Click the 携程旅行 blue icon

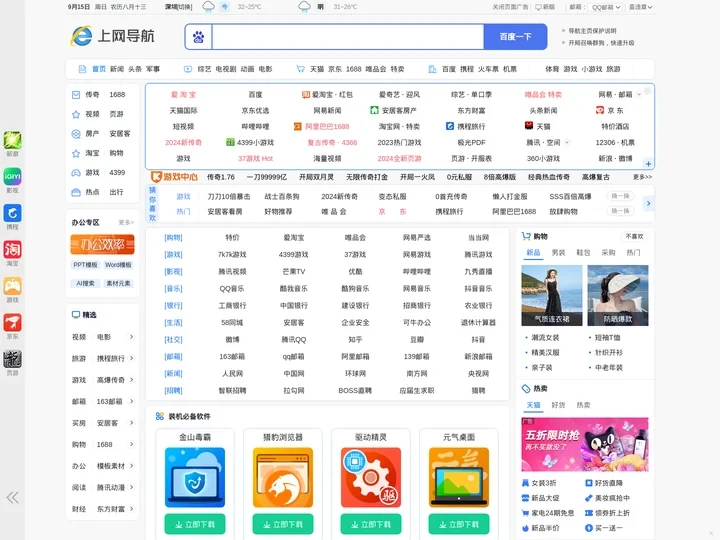click(450, 126)
